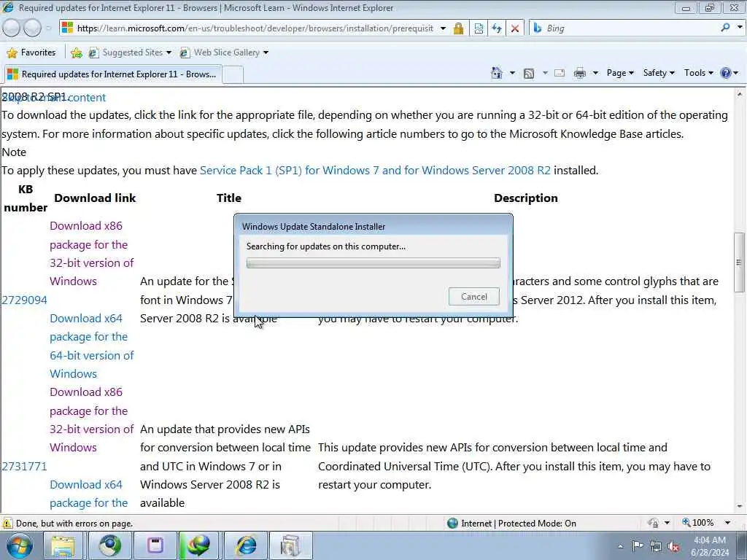Screen dimensions: 747x560
Task: Show hidden tray icons arrow
Action: click(x=620, y=546)
